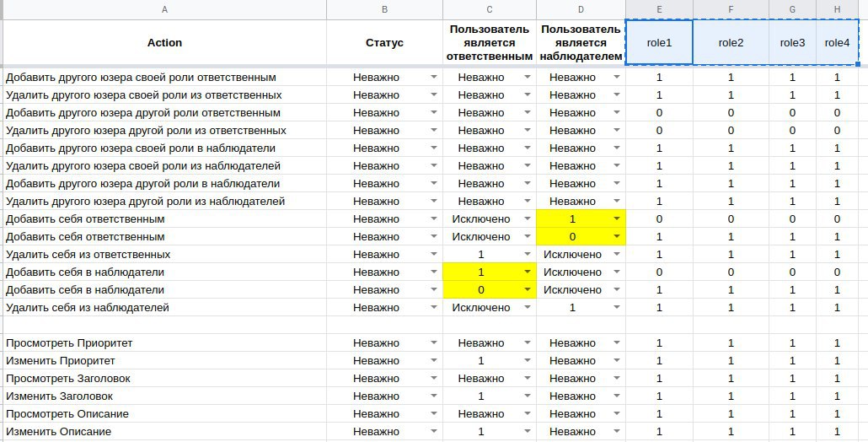Select cell "Удалить другого юзера другой роли из ответственных"
The width and height of the screenshot is (868, 442).
tap(164, 131)
